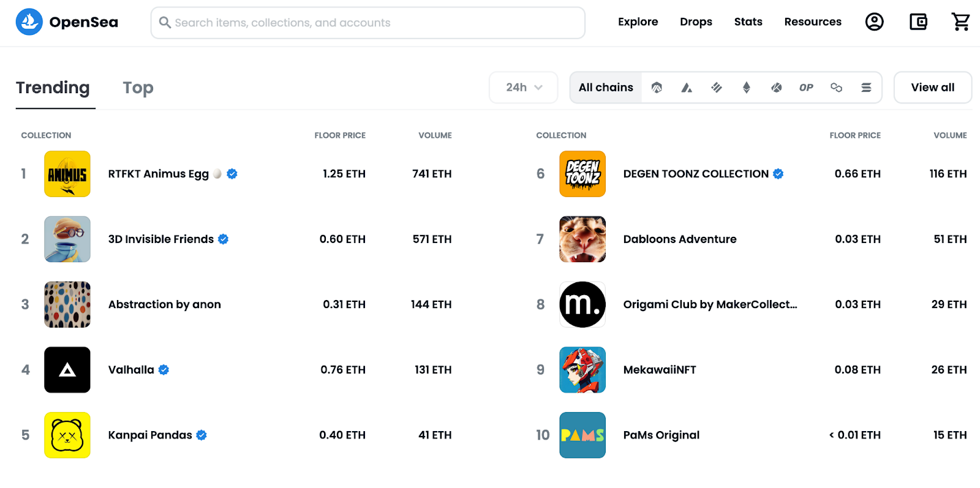Image resolution: width=980 pixels, height=488 pixels.
Task: Click the 571 ETH volume value
Action: point(432,239)
